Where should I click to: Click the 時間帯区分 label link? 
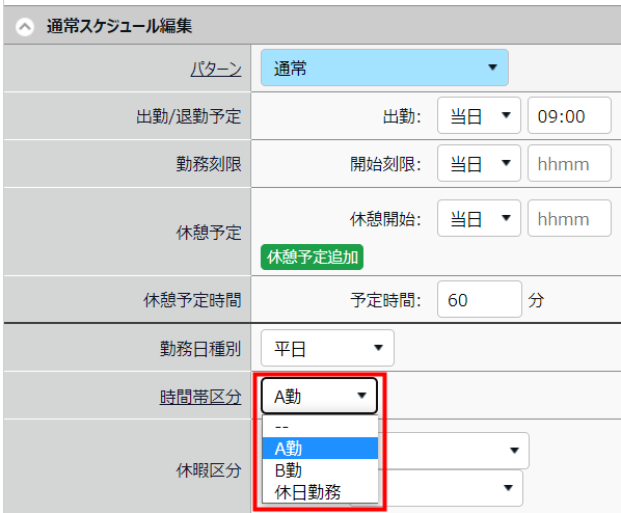point(201,397)
